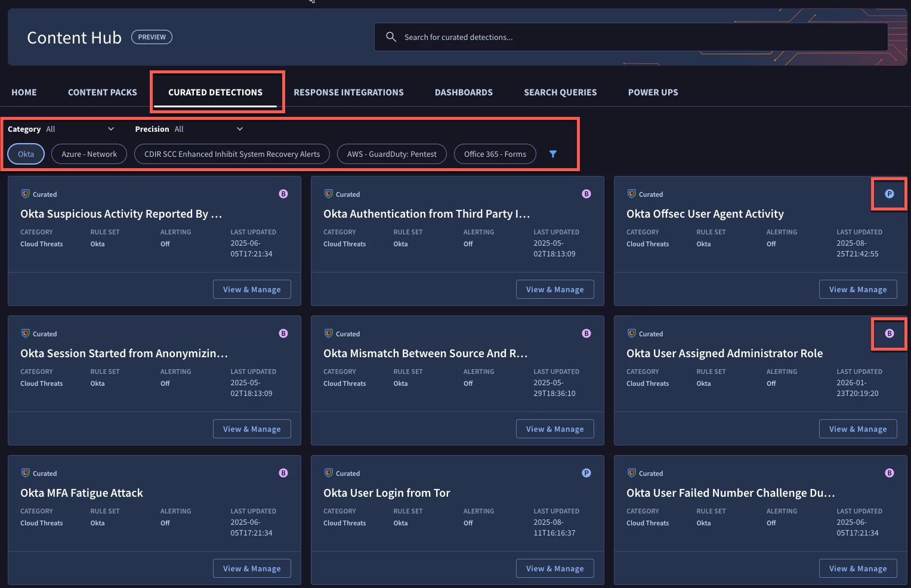Viewport: 911px width, 588px height.
Task: Click the P badge on Okta Offsec User Agent Activity card
Action: coord(890,194)
